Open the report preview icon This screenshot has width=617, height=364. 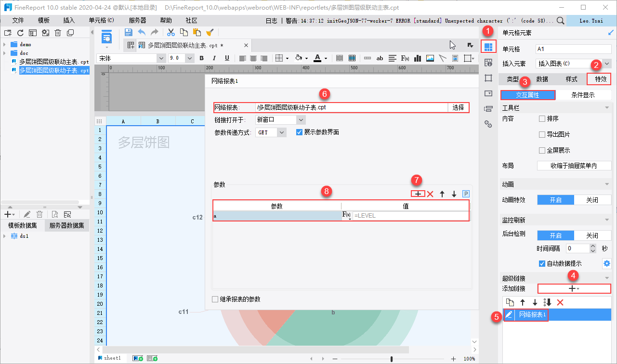pos(106,37)
